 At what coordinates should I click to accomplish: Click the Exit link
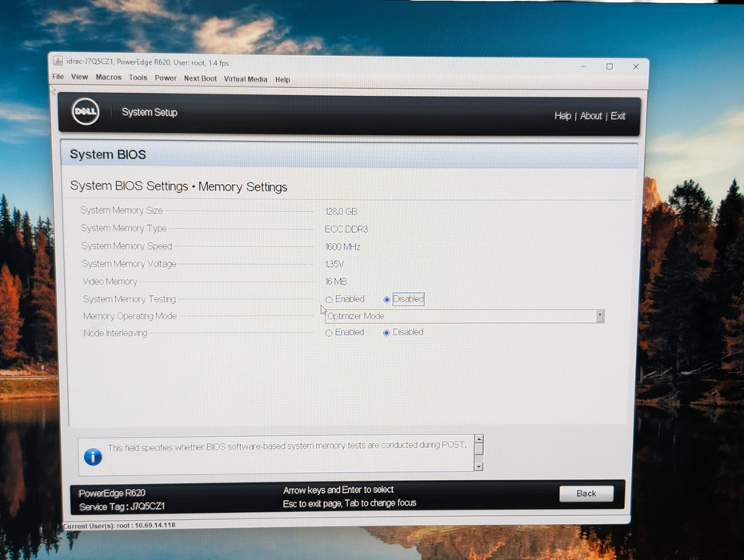618,116
